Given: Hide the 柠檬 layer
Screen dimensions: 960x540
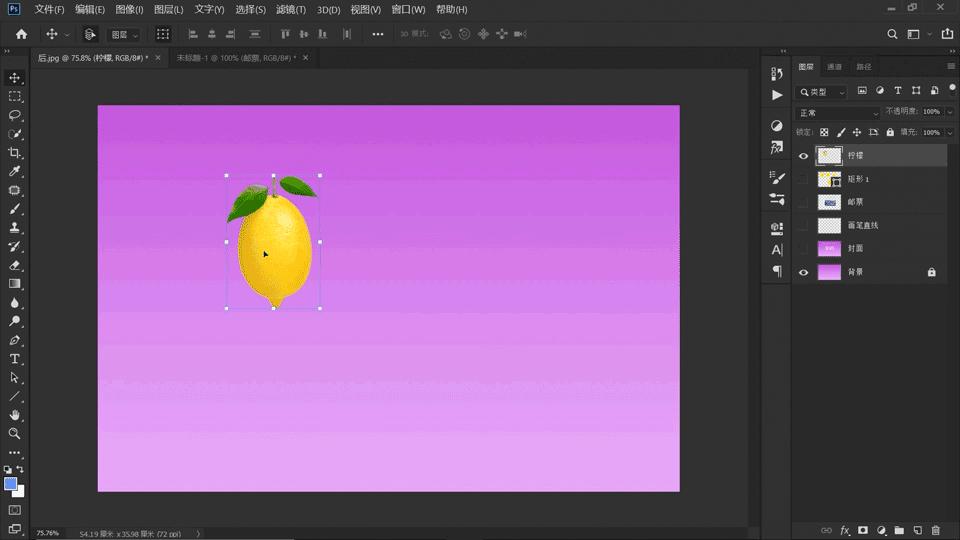Looking at the screenshot, I should tap(803, 156).
